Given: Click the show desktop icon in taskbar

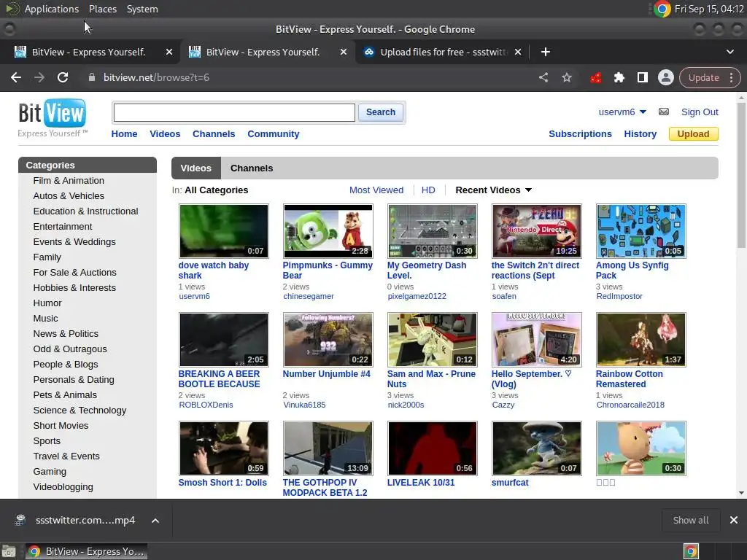Looking at the screenshot, I should tap(9, 551).
